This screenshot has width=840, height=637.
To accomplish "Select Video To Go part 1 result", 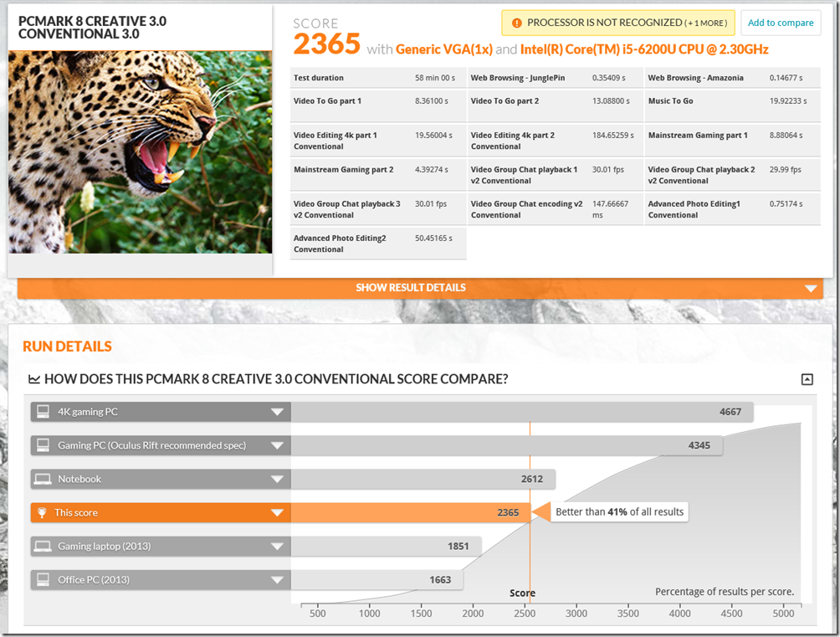I will tap(378, 106).
